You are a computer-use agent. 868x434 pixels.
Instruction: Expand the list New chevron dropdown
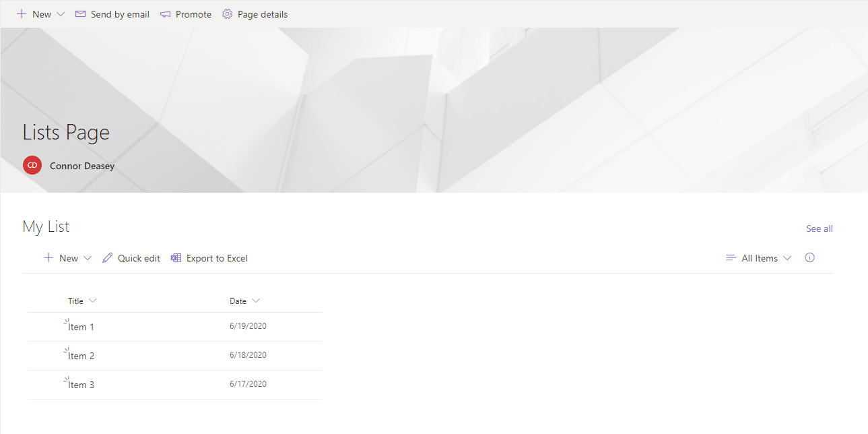tap(87, 258)
